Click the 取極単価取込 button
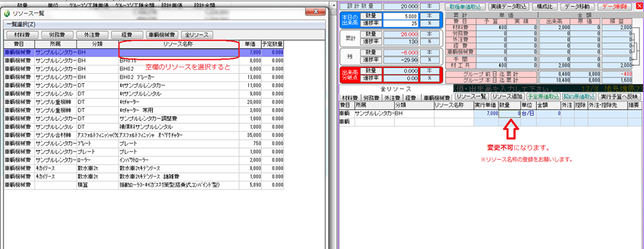Image resolution: width=644 pixels, height=249 pixels. coord(466,7)
